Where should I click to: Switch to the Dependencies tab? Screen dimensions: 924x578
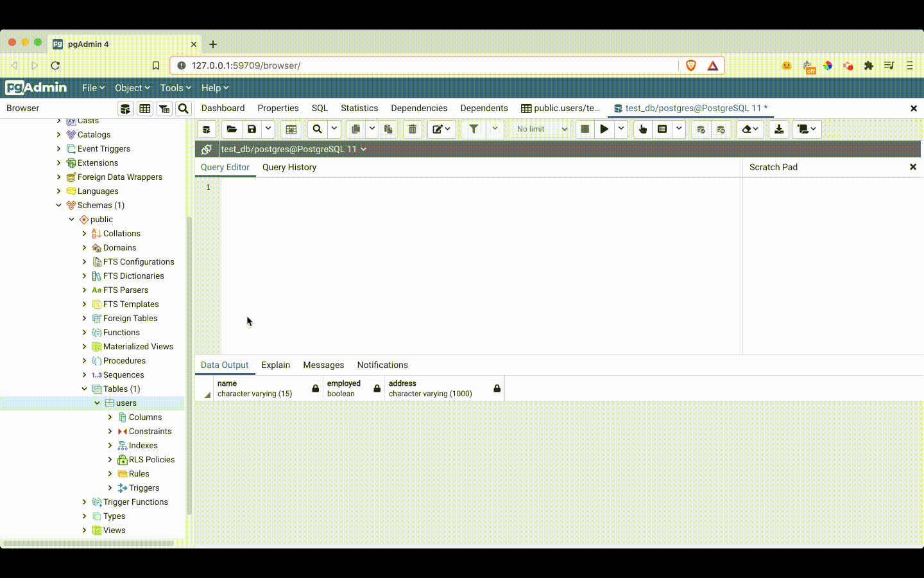(x=419, y=109)
